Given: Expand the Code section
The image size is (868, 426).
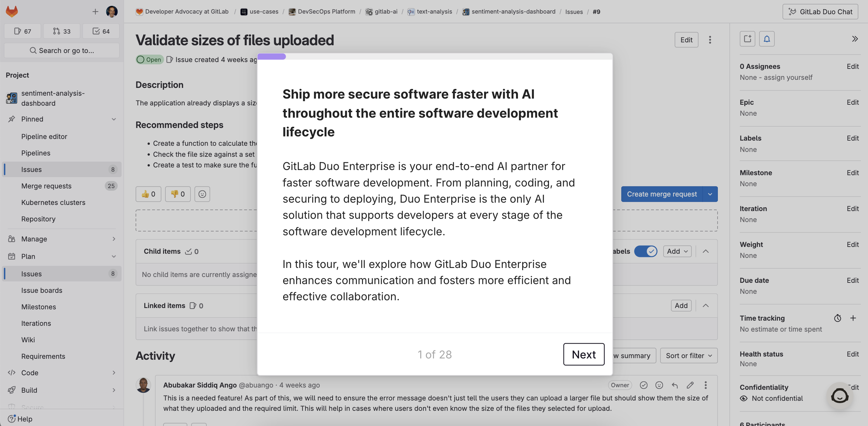Looking at the screenshot, I should pos(62,373).
